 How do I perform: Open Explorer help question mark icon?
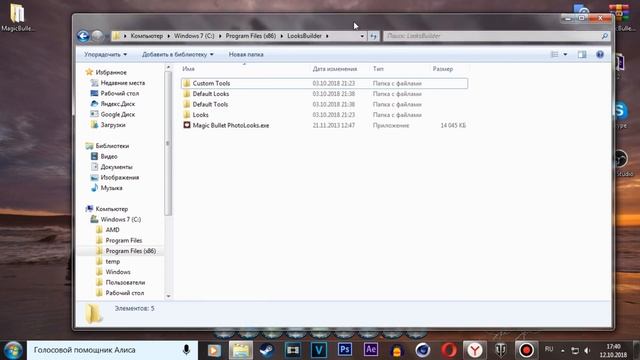(x=600, y=54)
